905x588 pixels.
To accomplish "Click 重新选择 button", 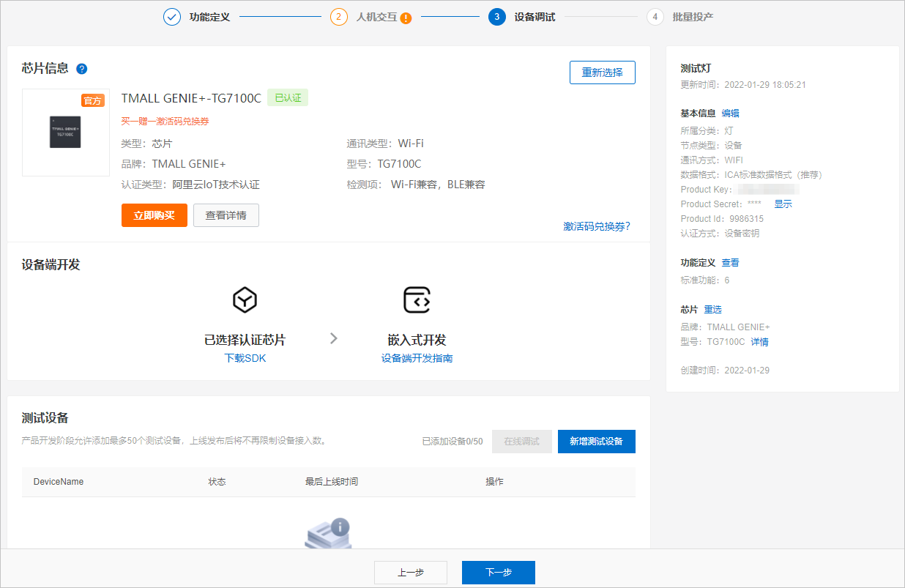I will [x=603, y=72].
